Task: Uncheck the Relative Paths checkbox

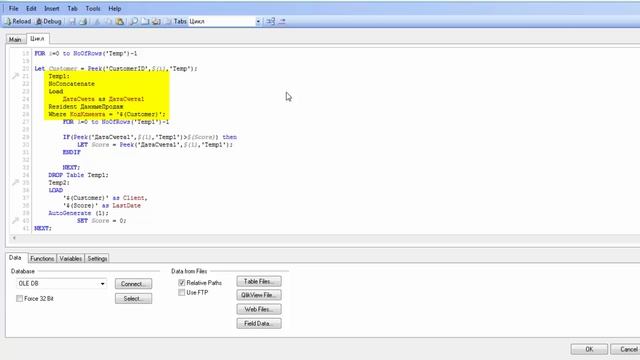Action: (x=182, y=282)
